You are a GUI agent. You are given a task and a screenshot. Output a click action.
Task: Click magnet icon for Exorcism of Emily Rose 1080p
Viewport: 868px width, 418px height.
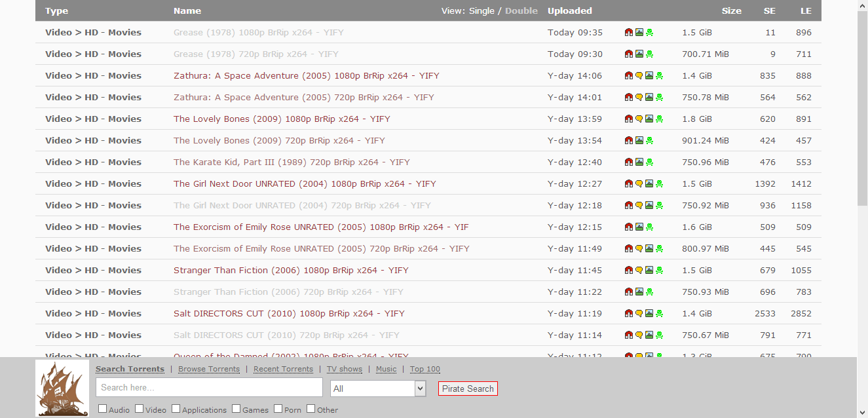tap(629, 227)
